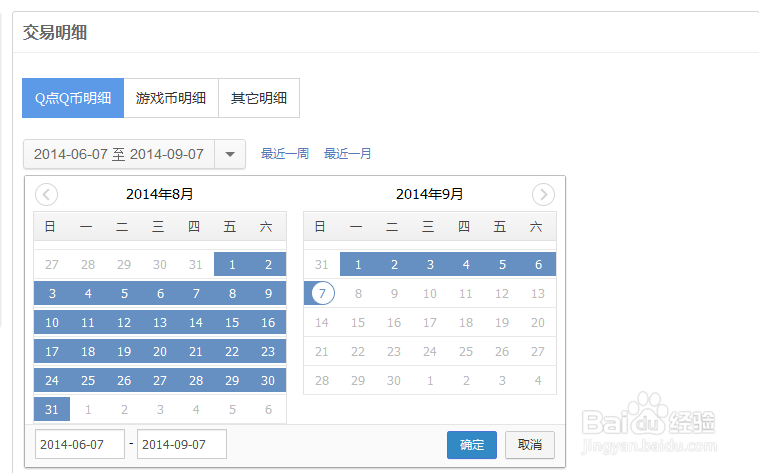The width and height of the screenshot is (759, 473).
Task: Choose August 24 in the left calendar
Action: [52, 381]
